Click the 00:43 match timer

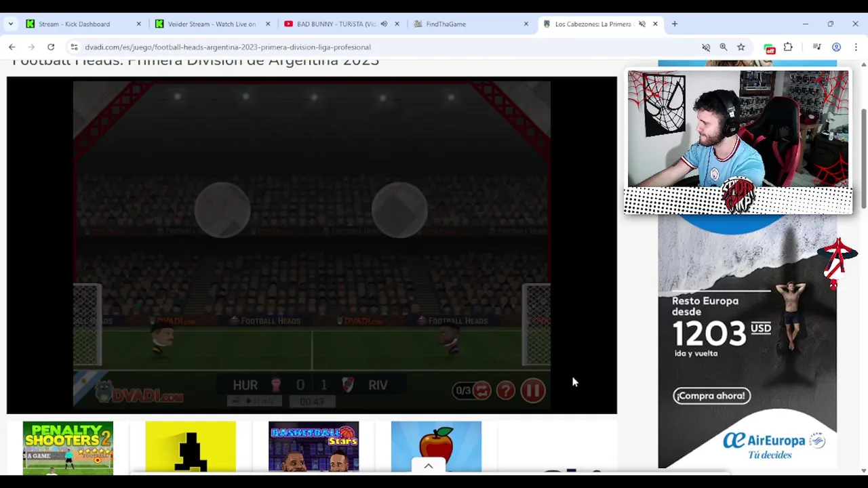tap(311, 402)
